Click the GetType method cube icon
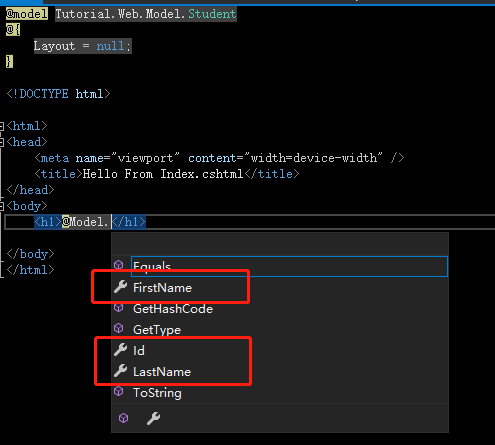Viewport: 495px width, 445px height. click(x=119, y=329)
